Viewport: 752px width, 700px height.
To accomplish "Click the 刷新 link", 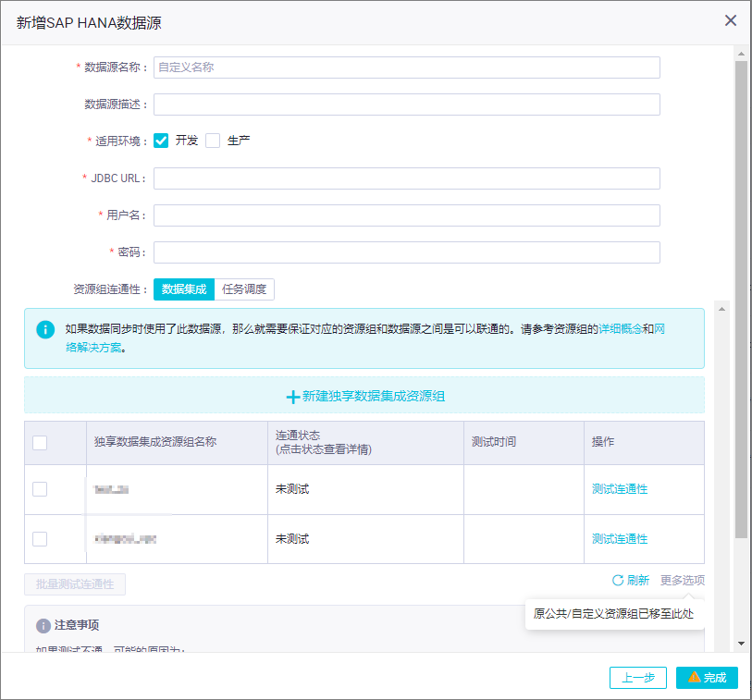I will pyautogui.click(x=638, y=580).
